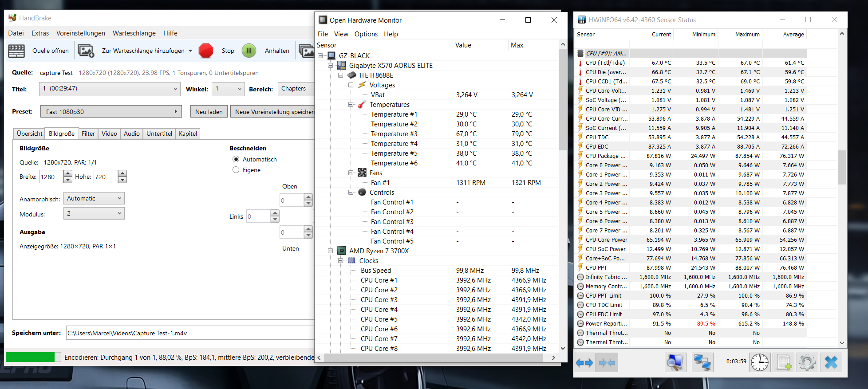The height and width of the screenshot is (389, 868).
Task: Collapse the Temperatures tree node
Action: point(351,105)
